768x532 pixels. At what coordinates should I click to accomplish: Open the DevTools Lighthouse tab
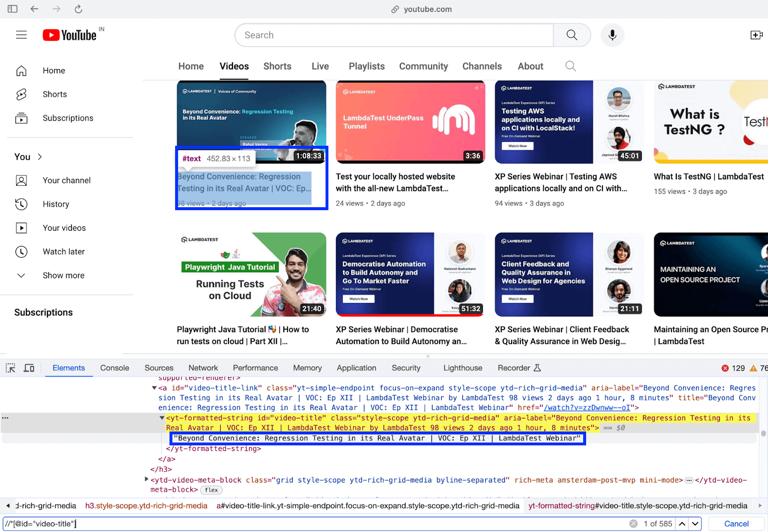click(x=463, y=368)
